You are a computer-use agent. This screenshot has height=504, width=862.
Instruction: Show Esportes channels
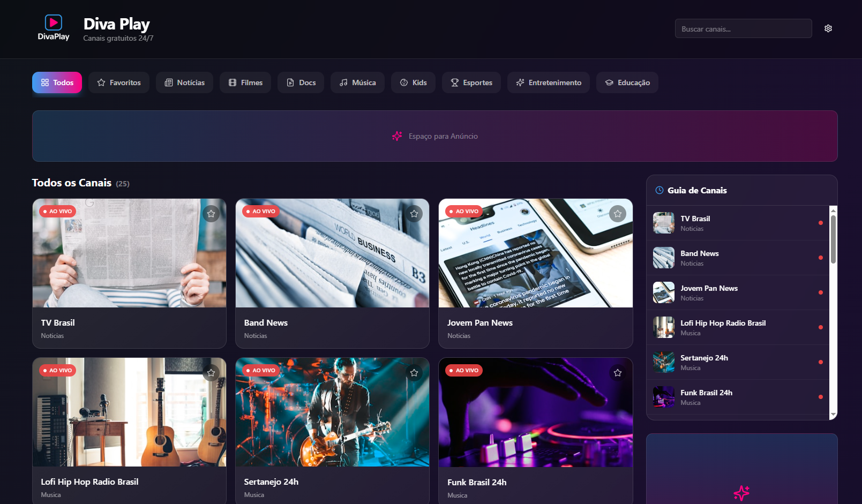(x=471, y=82)
